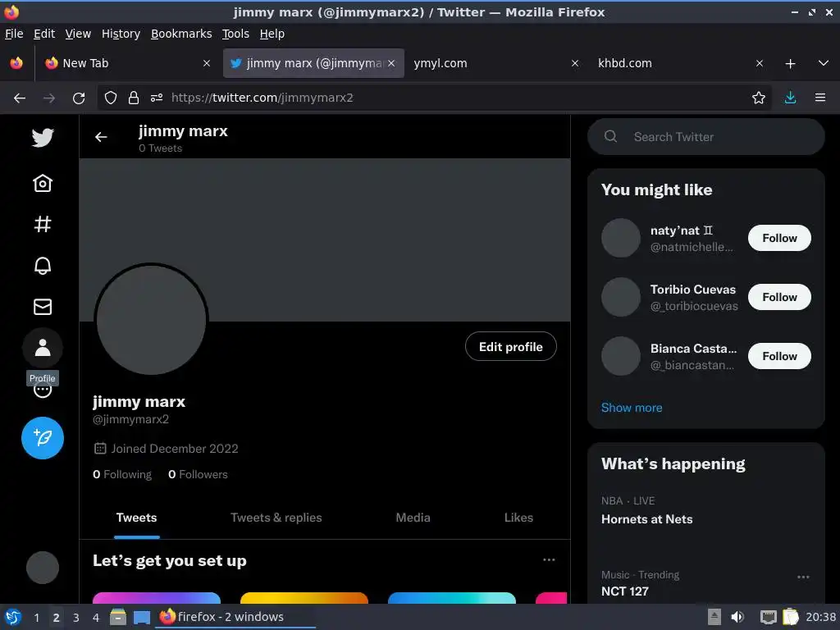Click the browser Forward arrow

[x=48, y=98]
